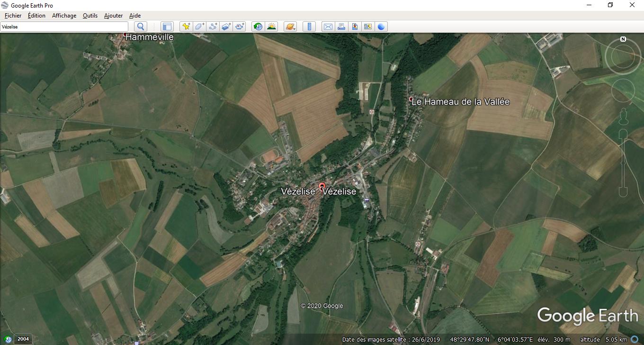Click the blue place icon east of Vézelise
Viewport: 644px width, 345px height.
(366, 201)
